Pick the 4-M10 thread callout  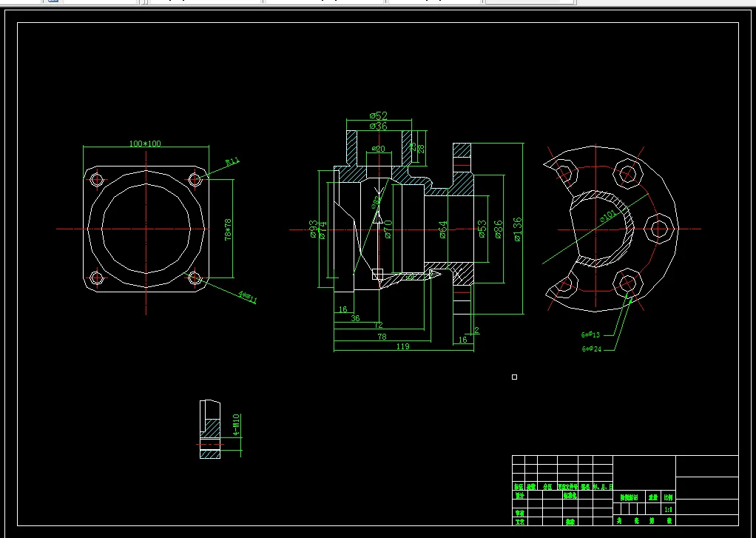pyautogui.click(x=236, y=425)
